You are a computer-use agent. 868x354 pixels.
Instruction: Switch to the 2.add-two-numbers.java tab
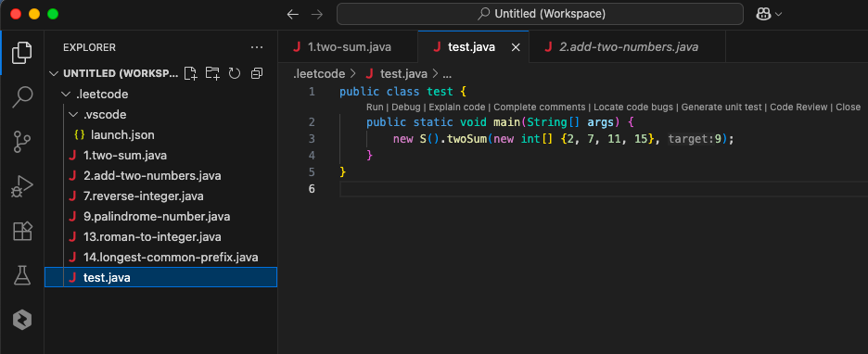tap(627, 47)
